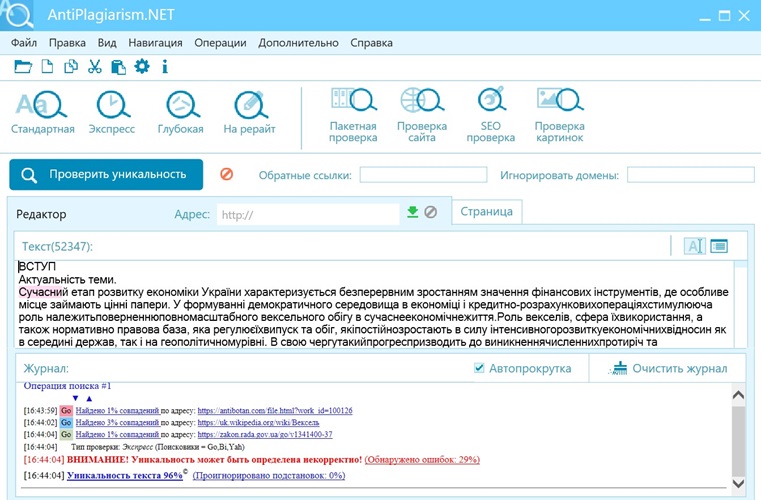Go to next match with down triangle
This screenshot has height=500, width=761.
[75, 399]
